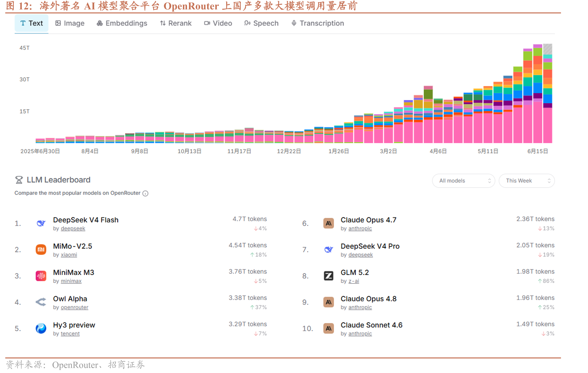
Task: Select the Transcription tab
Action: click(318, 23)
